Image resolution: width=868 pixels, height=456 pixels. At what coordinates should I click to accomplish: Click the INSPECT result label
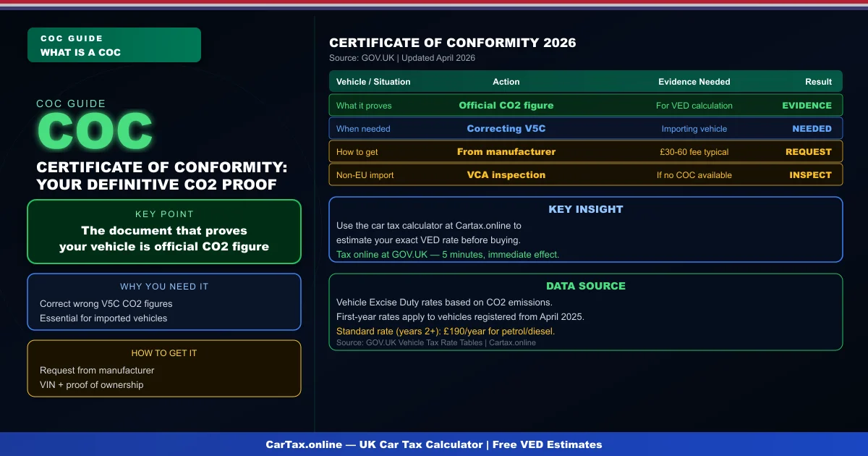[810, 175]
